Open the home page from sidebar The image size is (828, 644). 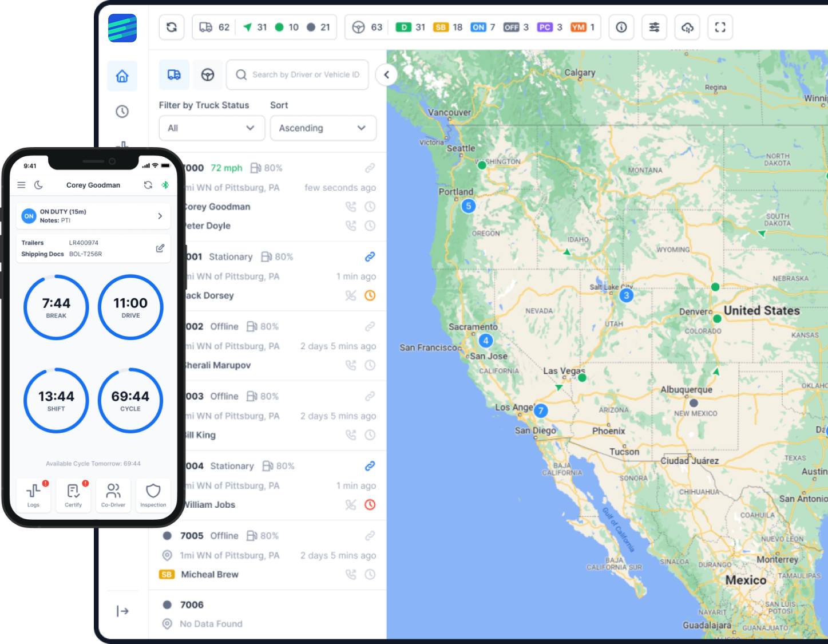tap(122, 76)
